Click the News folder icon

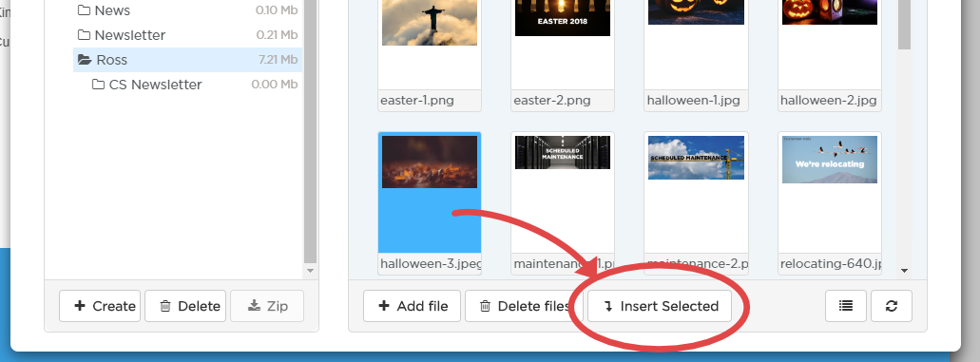click(84, 10)
